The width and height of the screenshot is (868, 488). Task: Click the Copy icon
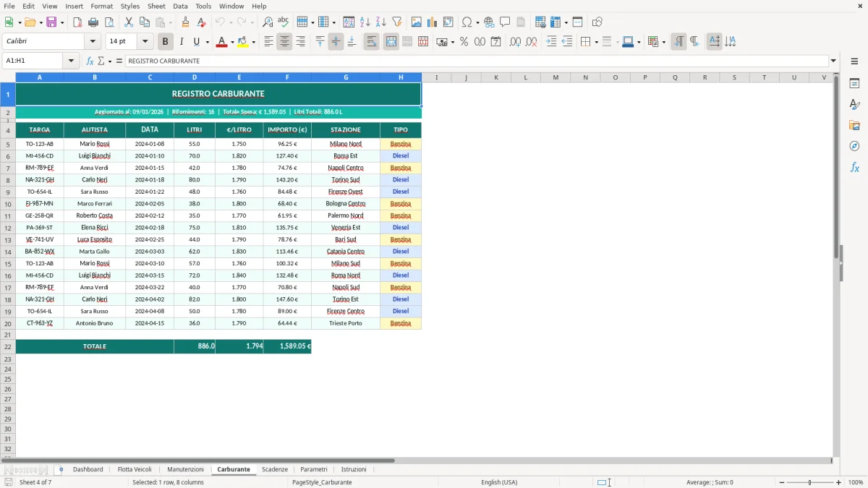(x=145, y=22)
